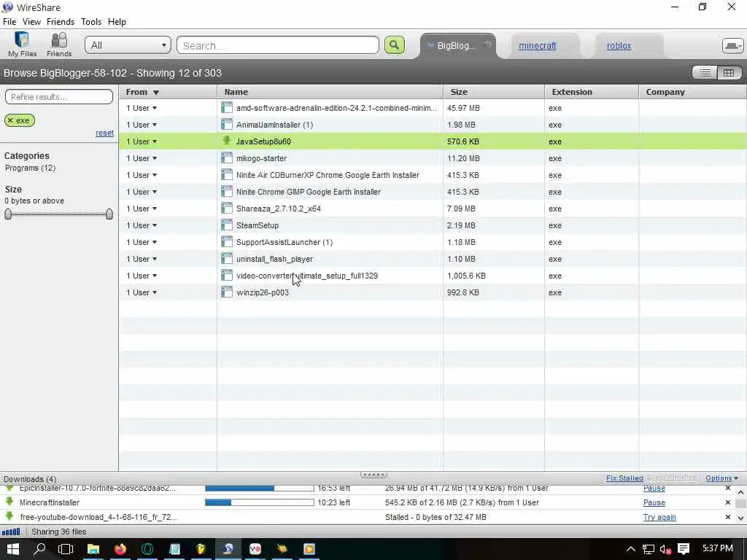
Task: Click the file icon for uninstall_flash_player
Action: (227, 259)
